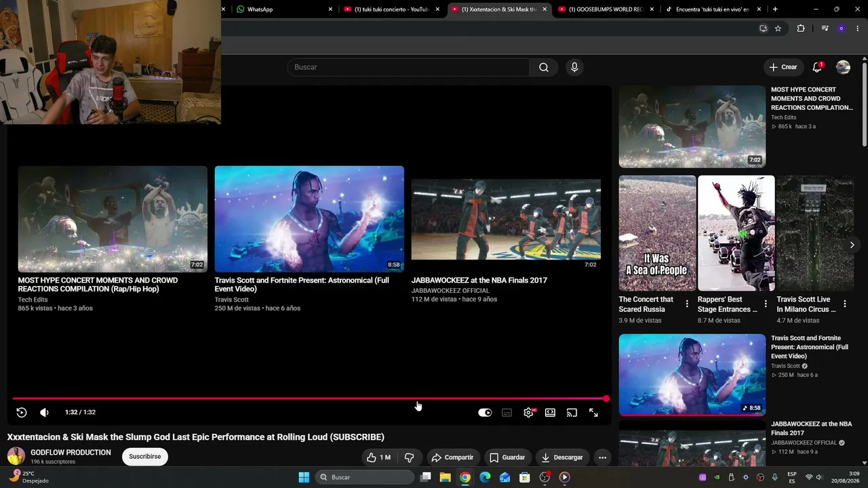The image size is (868, 488).
Task: Open File Explorer from the taskbar
Action: (445, 477)
